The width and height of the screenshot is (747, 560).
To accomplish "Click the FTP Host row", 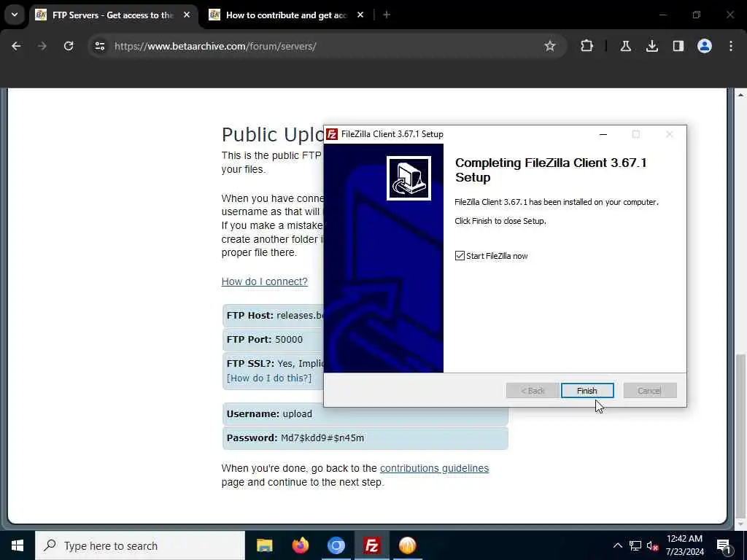I will tap(273, 315).
